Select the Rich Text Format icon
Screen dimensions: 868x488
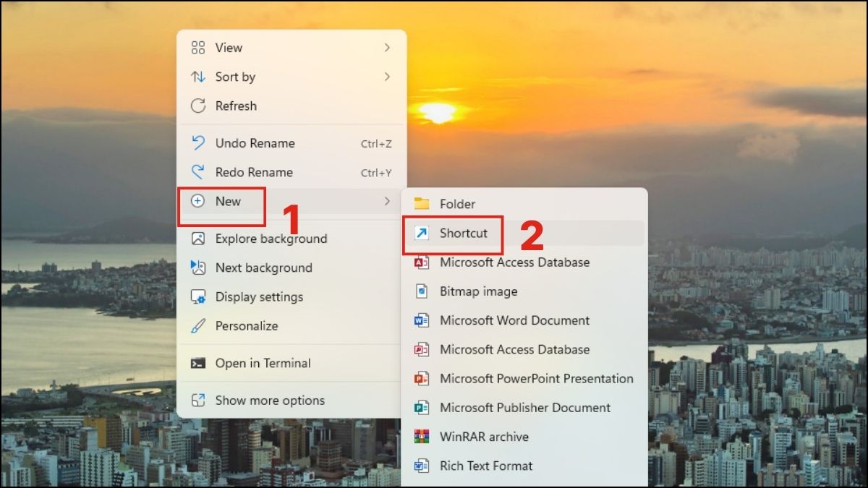[x=422, y=466]
